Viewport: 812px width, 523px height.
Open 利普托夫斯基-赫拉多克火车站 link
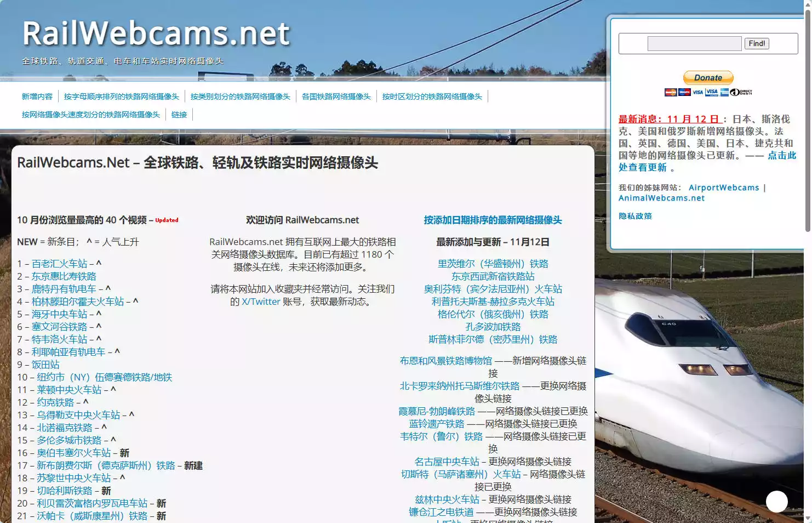click(493, 302)
